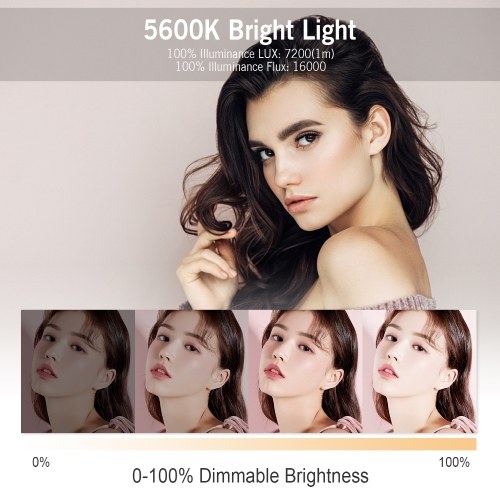Select the brightest fourth sample thumbnail

[x=419, y=371]
